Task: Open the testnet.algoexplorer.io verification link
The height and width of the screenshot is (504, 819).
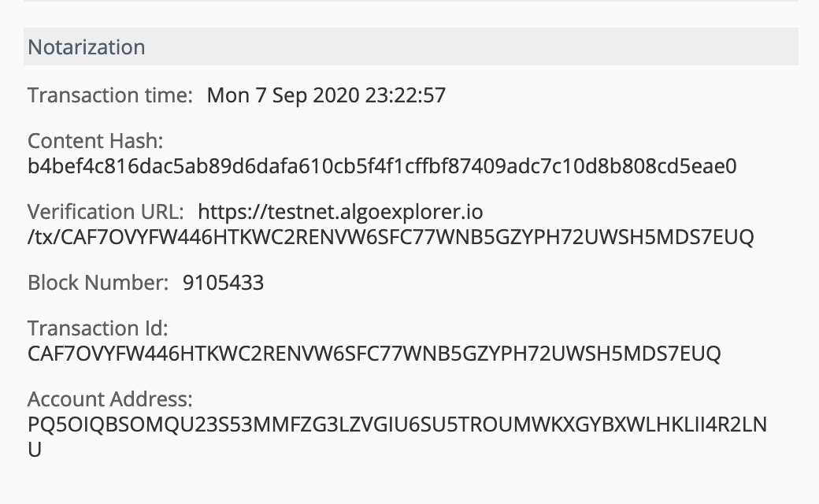Action: (x=340, y=212)
